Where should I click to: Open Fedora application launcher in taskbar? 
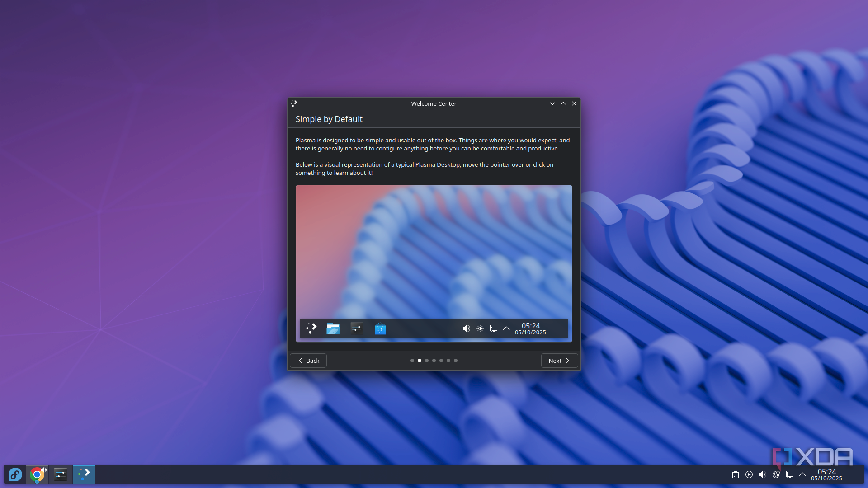[x=15, y=474]
